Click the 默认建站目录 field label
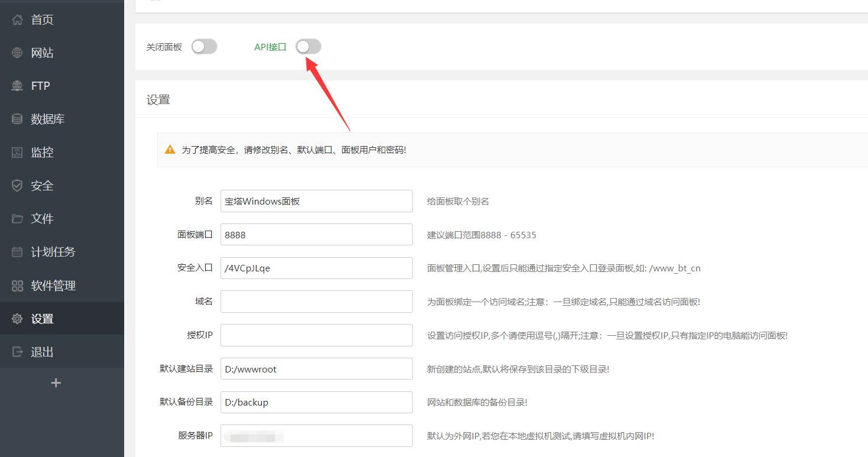This screenshot has height=457, width=868. click(186, 368)
